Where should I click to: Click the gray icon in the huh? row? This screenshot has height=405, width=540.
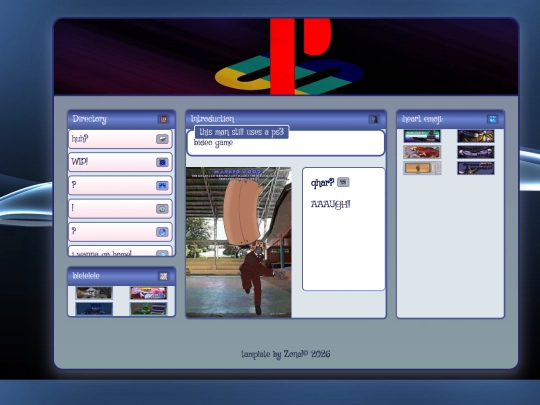[162, 139]
